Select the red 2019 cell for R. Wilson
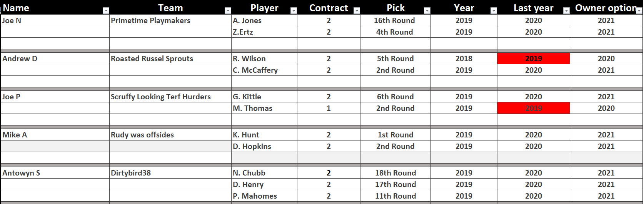 point(534,59)
